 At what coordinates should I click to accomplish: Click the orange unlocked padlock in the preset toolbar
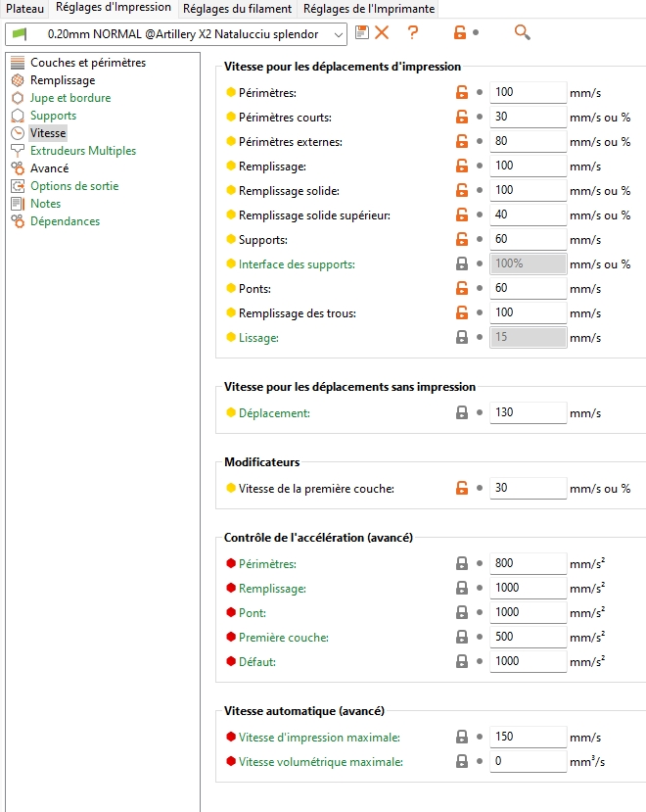tap(459, 32)
